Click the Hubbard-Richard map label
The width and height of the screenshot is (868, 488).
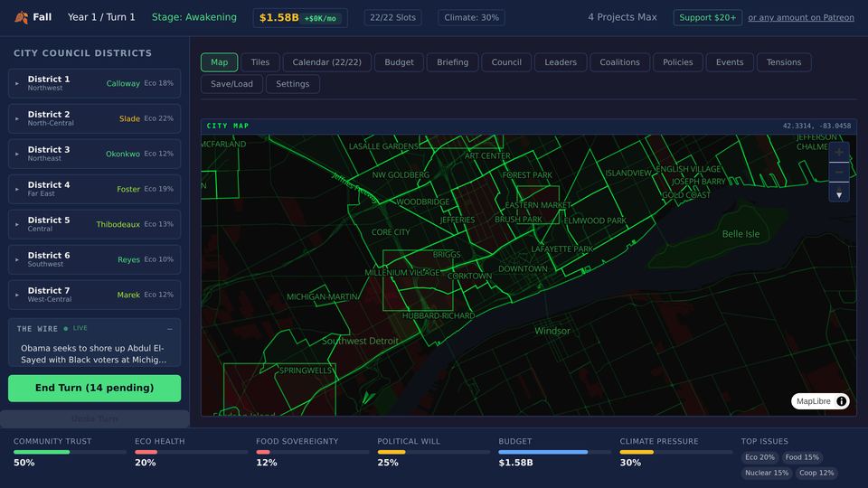(x=439, y=316)
